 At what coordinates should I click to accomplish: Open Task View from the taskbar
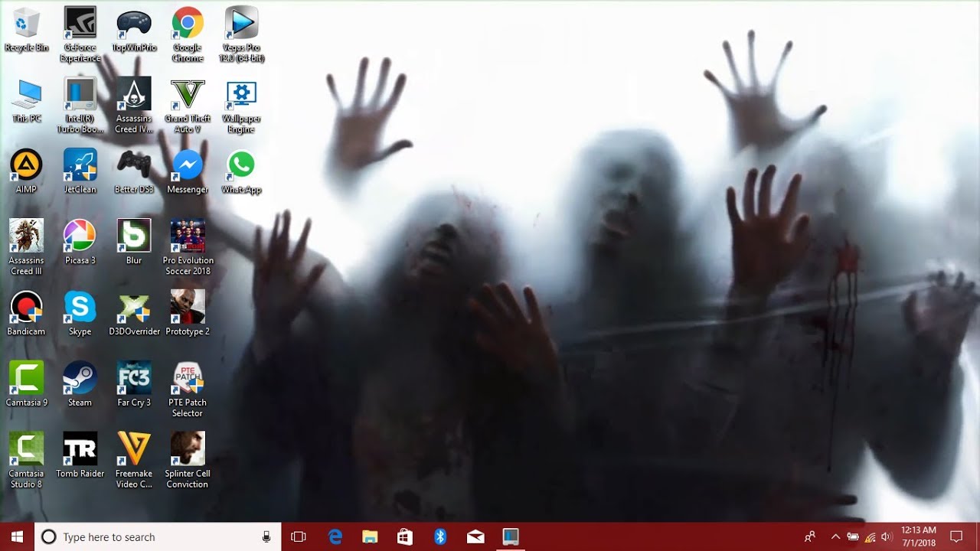(299, 537)
